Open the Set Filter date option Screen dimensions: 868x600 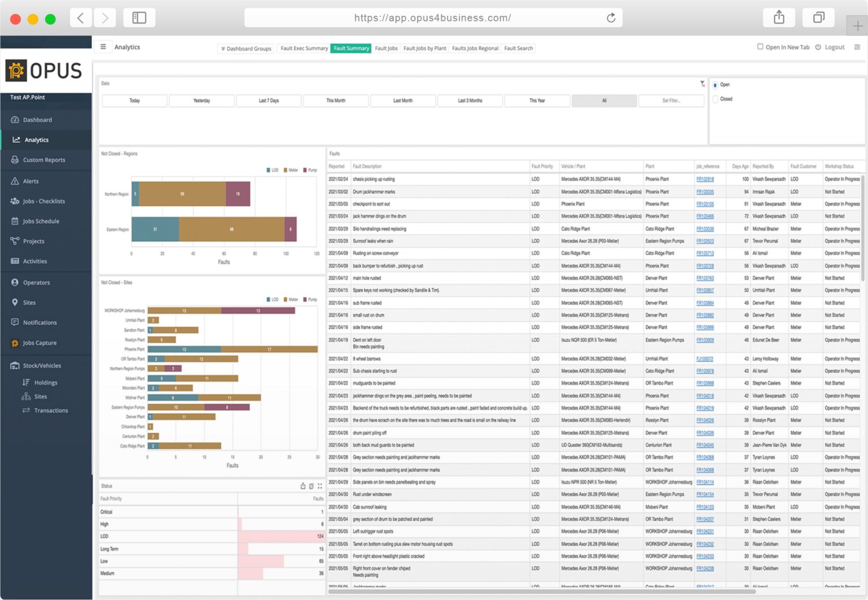(x=671, y=101)
